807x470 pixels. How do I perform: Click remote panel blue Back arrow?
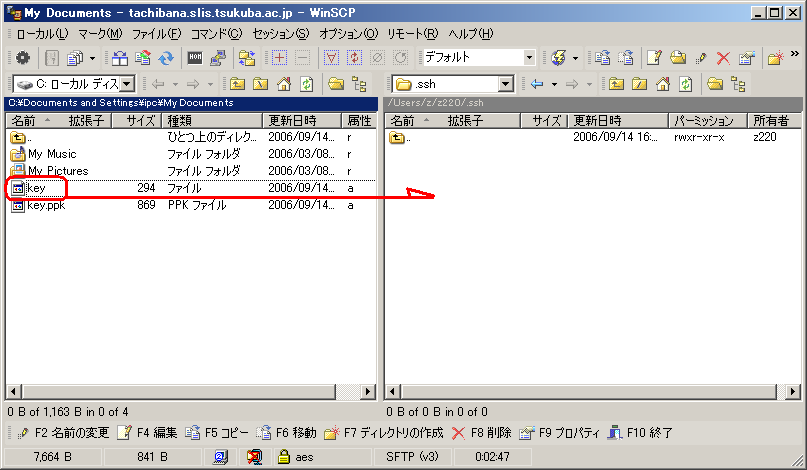coord(537,84)
